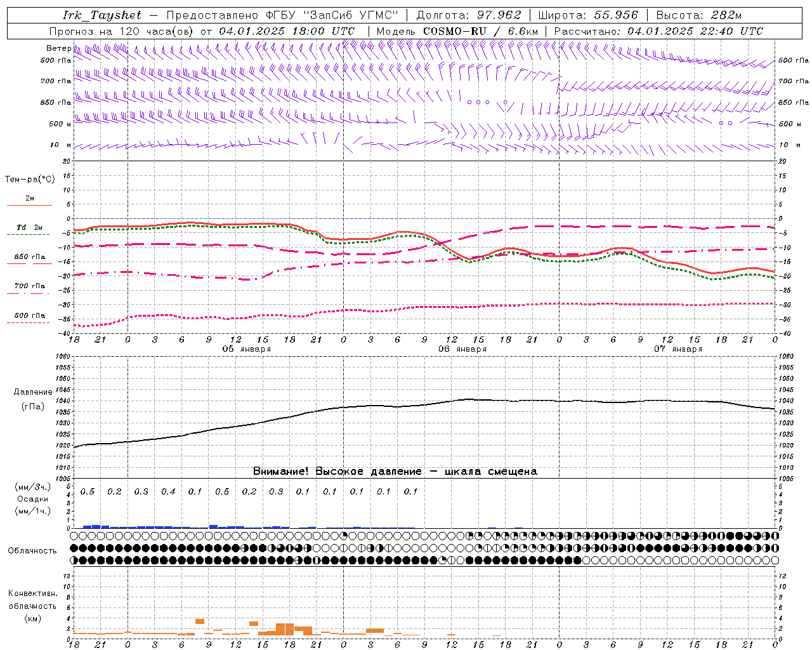Click the 'Тем-ра(°C)' temperature panel label
The width and height of the screenshot is (812, 650).
[30, 179]
